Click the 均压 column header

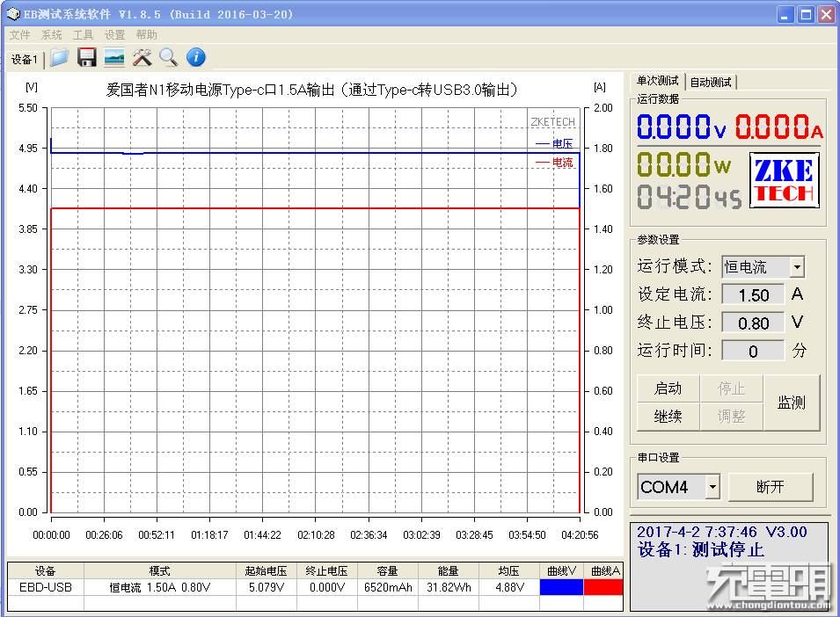pyautogui.click(x=509, y=571)
